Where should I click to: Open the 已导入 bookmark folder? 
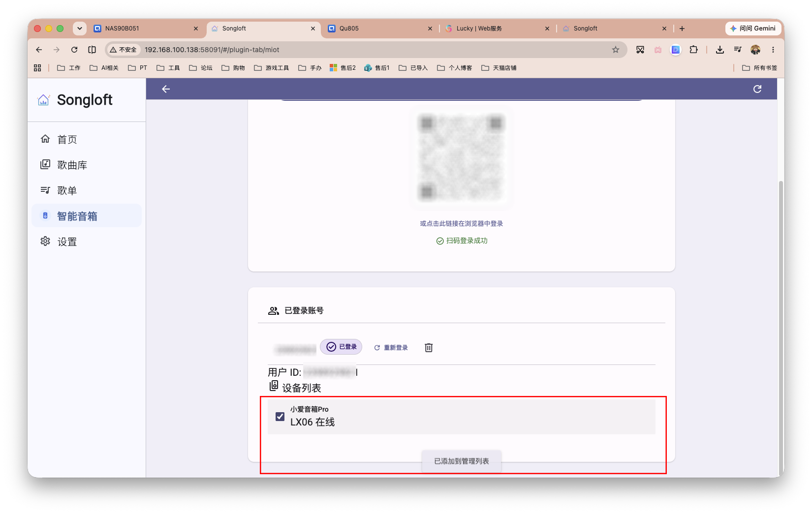413,68
